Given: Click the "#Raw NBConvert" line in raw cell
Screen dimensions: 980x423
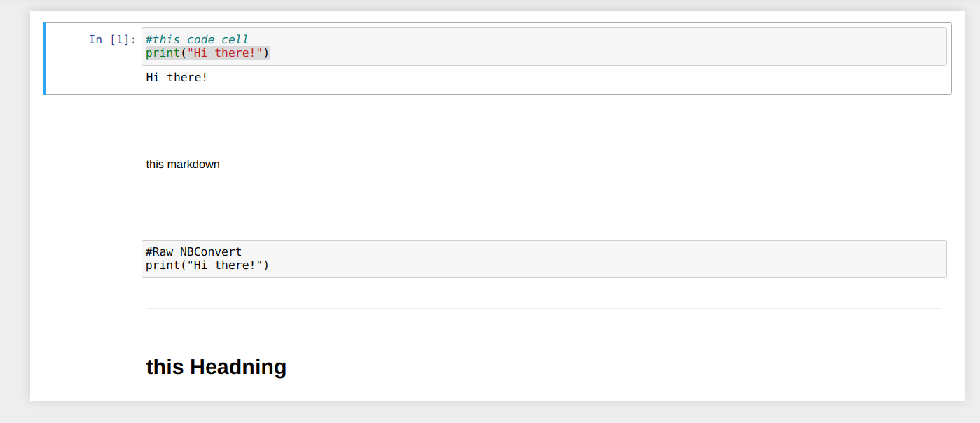Looking at the screenshot, I should 193,252.
